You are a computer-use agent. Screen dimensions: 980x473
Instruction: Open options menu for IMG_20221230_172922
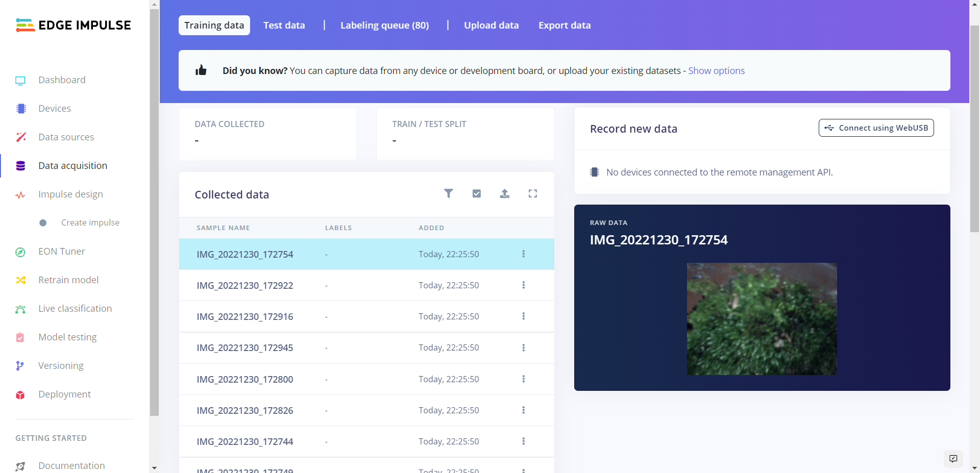[x=524, y=285]
